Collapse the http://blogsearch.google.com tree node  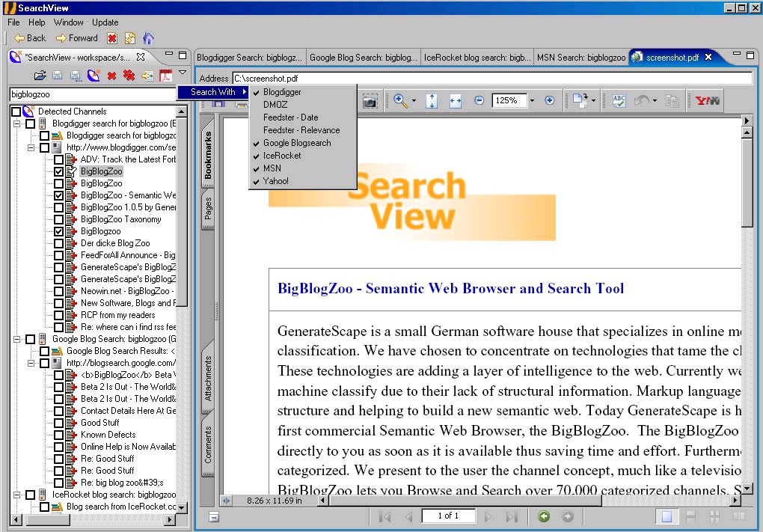31,363
